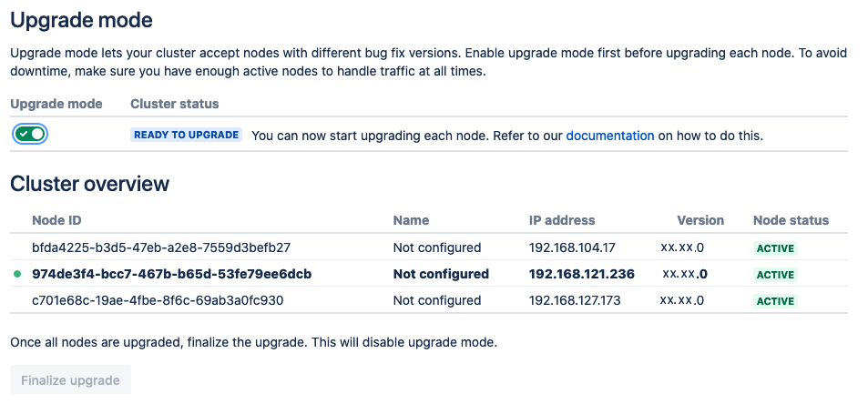Toggle the Upgrade mode switch off
Image resolution: width=868 pixels, height=414 pixels.
click(x=30, y=134)
